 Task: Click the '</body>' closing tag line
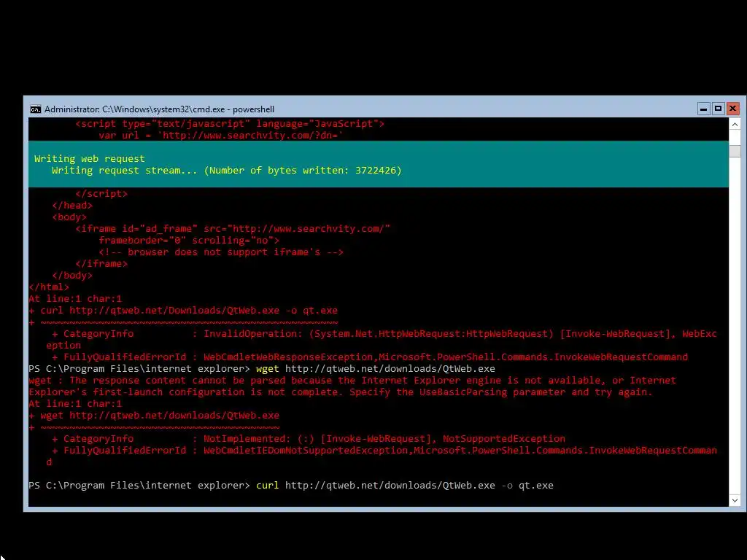click(x=72, y=275)
